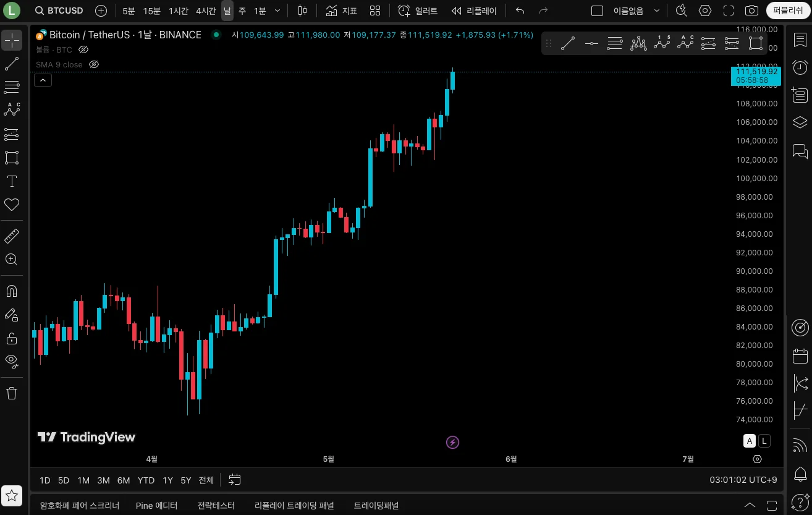Open candlestick chart type selector

(302, 11)
